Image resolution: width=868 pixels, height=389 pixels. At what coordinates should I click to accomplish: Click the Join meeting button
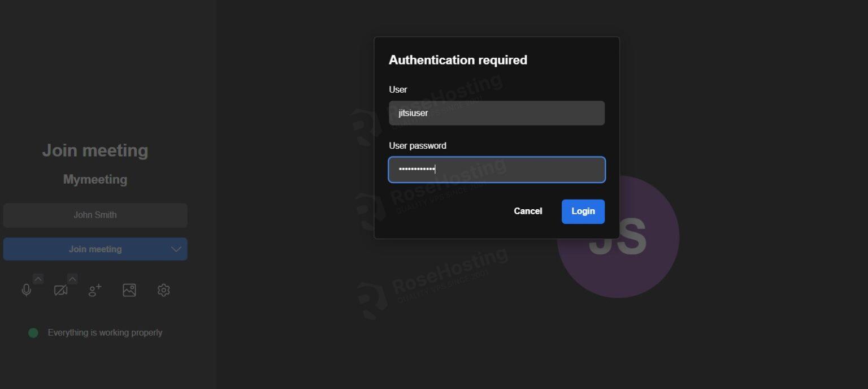95,249
